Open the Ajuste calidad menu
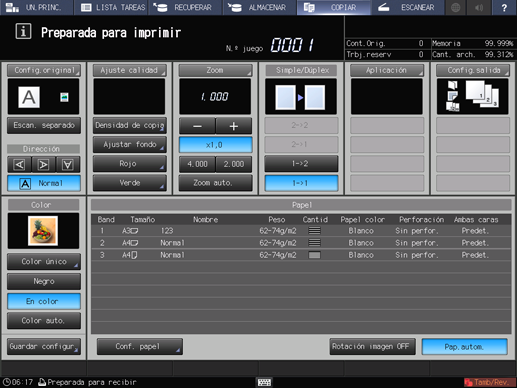 [129, 70]
